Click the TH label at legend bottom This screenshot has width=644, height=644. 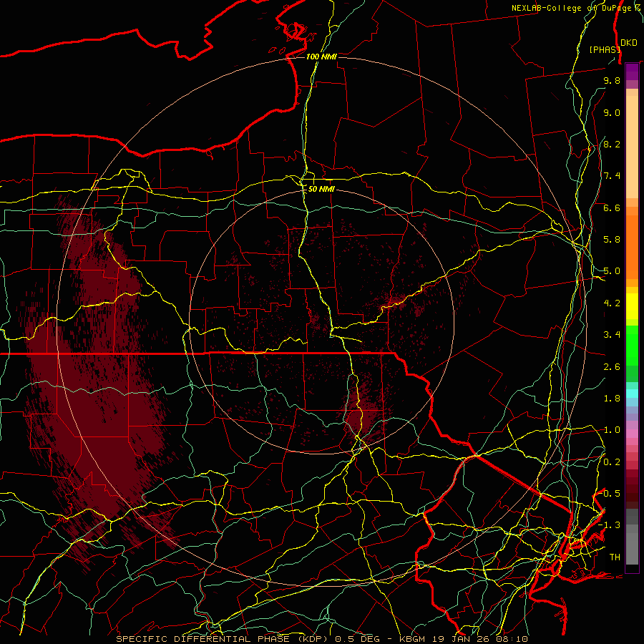click(x=615, y=557)
